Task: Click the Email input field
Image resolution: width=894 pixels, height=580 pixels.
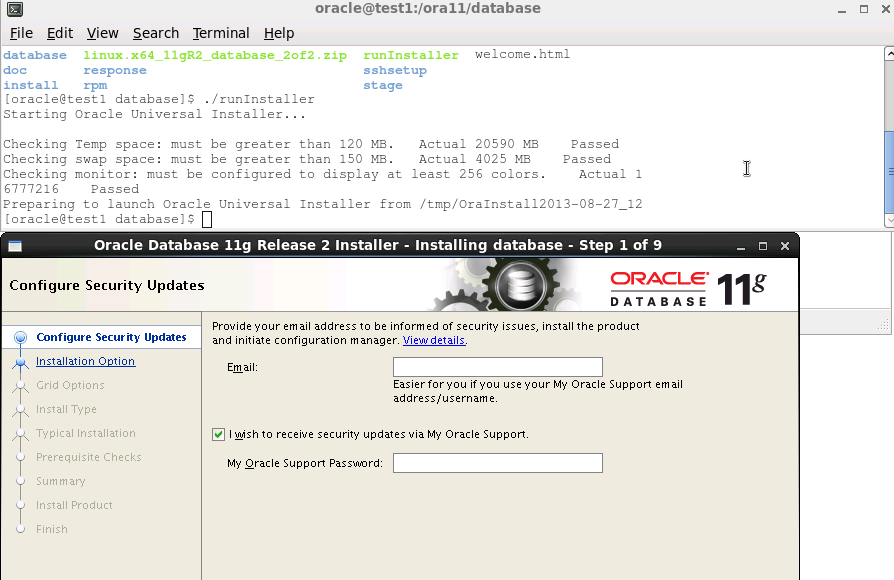Action: pos(498,367)
